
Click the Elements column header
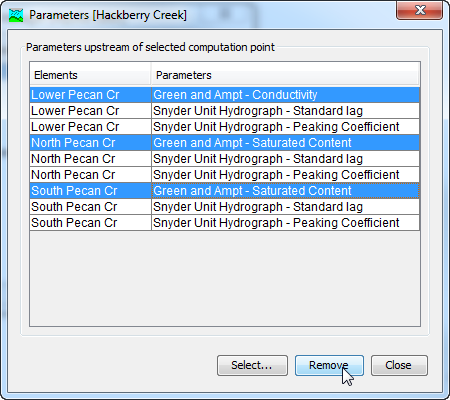[x=90, y=75]
